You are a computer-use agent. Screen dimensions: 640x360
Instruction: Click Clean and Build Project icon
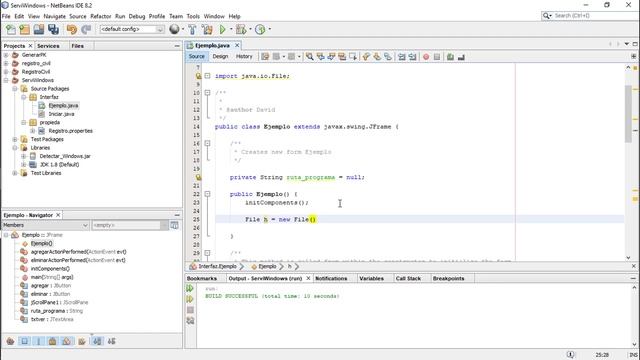(207, 29)
